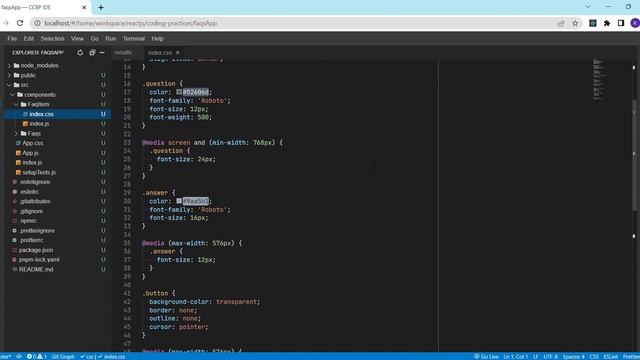Click css index.css checkmark status item
Image resolution: width=640 pixels, height=360 pixels.
[x=102, y=357]
